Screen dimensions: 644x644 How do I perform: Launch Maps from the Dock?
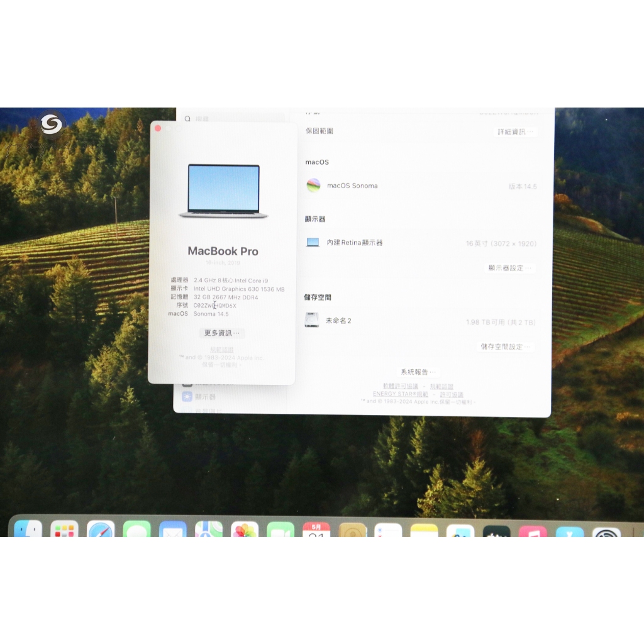pyautogui.click(x=209, y=528)
